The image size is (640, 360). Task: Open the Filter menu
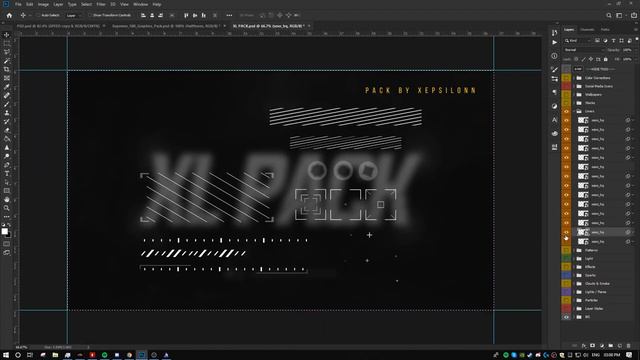coord(101,4)
